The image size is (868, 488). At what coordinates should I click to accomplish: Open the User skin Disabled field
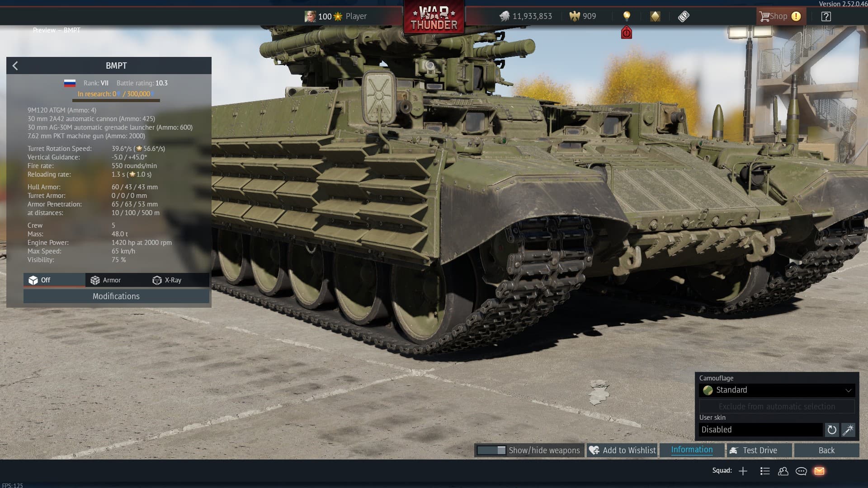tap(760, 430)
